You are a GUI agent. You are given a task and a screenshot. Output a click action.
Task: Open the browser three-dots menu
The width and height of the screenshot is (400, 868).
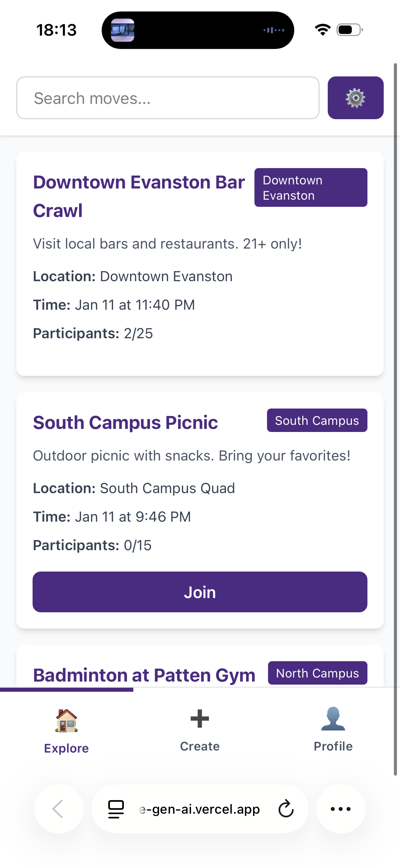pyautogui.click(x=341, y=809)
